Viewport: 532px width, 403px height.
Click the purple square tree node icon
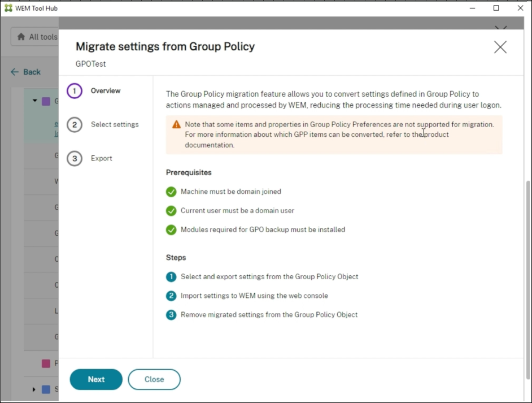point(46,101)
